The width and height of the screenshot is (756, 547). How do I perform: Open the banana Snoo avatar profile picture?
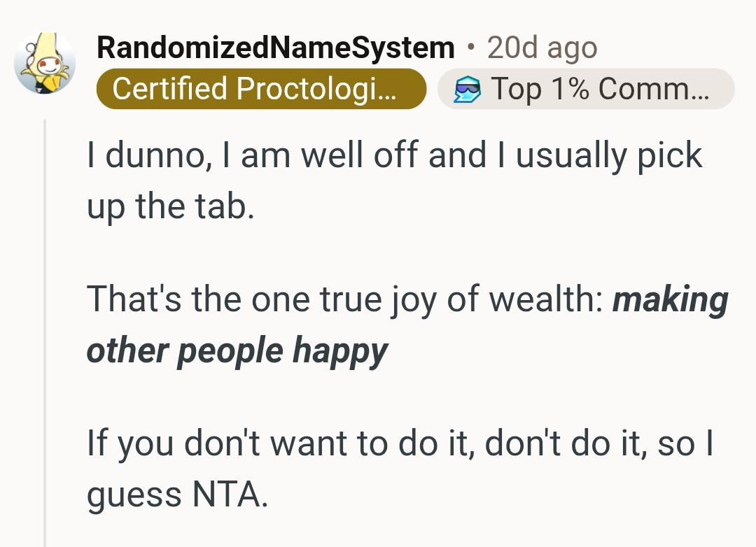pyautogui.click(x=45, y=63)
